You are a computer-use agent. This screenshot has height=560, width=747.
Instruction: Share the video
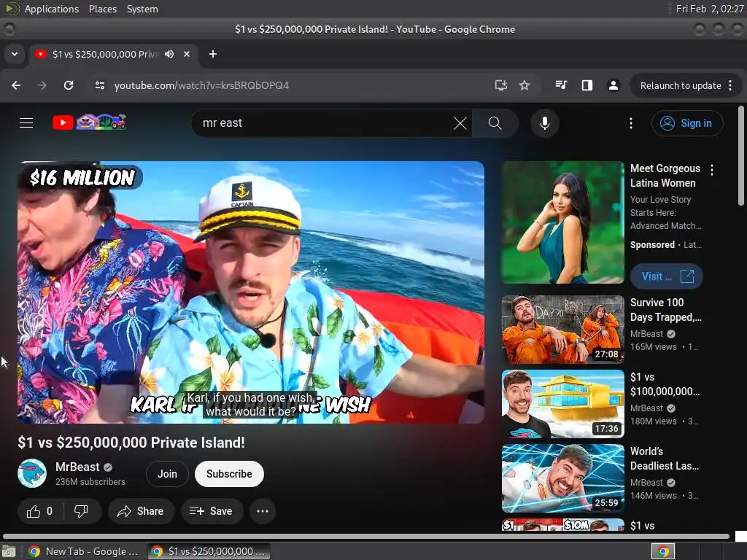(141, 511)
